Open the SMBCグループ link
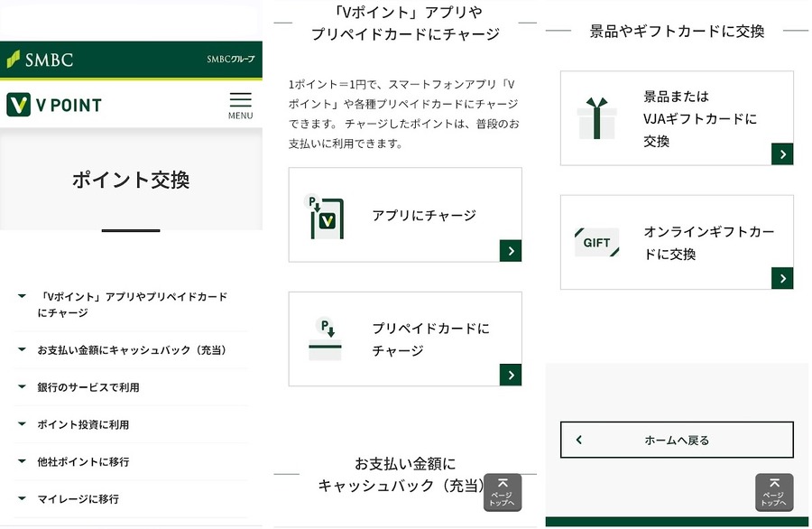This screenshot has width=812, height=529. coord(230,59)
